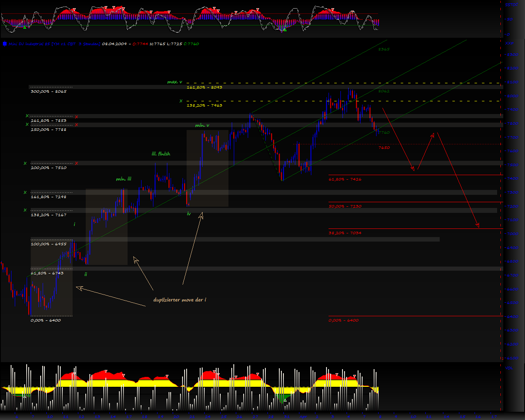Click the "iii. finish" annotation
This screenshot has height=420, width=525.
(161, 154)
